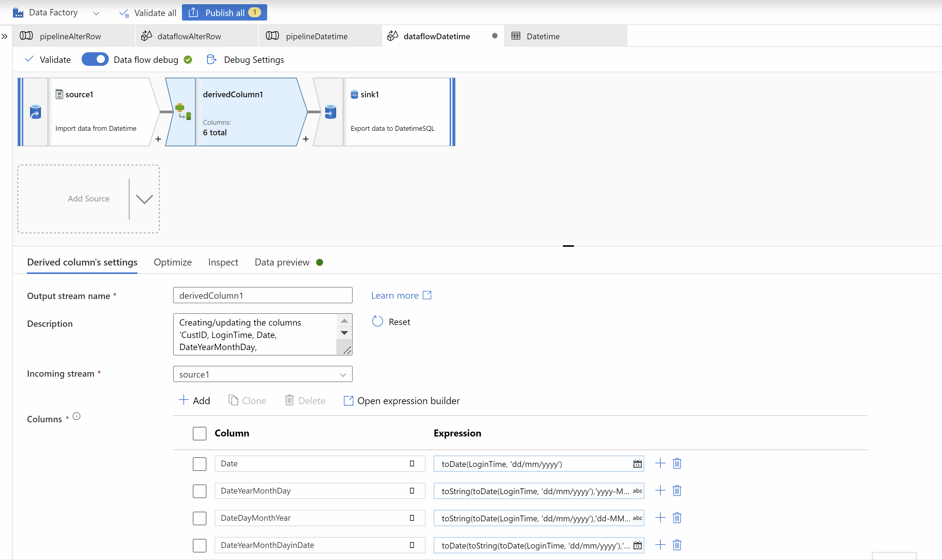Check the select-all Column header checkbox

[x=199, y=433]
